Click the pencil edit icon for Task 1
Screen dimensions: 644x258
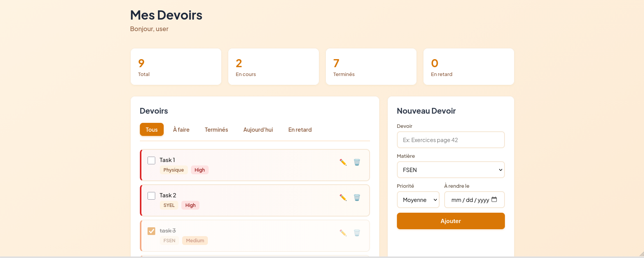click(343, 162)
